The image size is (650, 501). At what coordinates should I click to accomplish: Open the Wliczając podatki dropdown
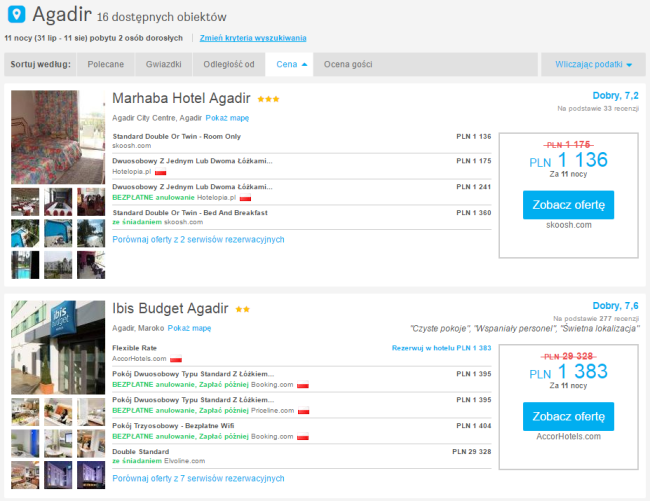point(594,64)
